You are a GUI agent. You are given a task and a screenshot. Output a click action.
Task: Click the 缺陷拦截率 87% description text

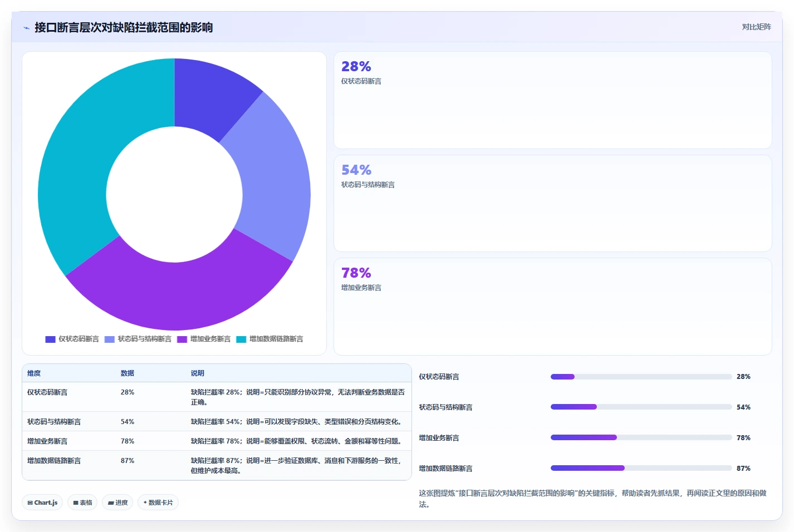[x=296, y=466]
